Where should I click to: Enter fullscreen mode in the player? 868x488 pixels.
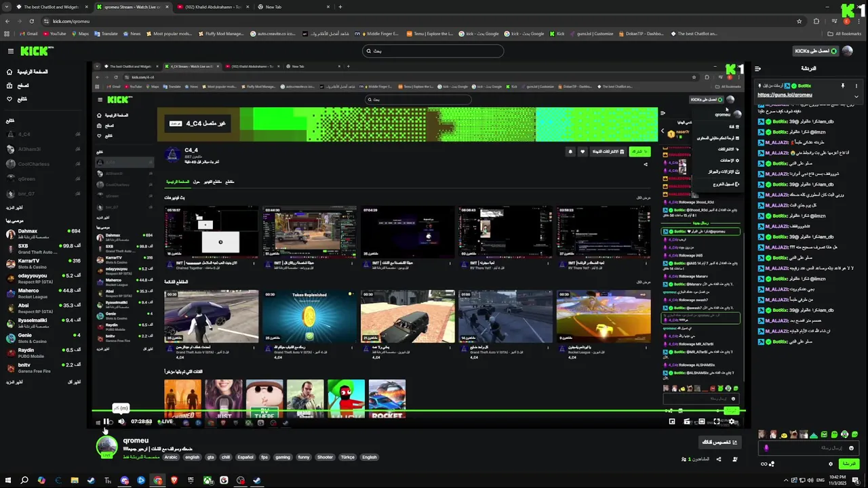(x=717, y=422)
